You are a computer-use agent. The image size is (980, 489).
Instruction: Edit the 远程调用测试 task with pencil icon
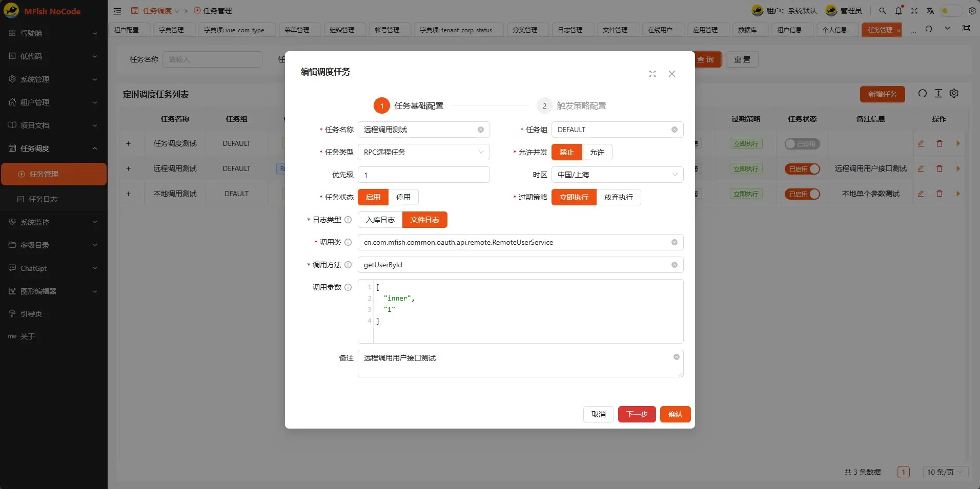point(921,168)
